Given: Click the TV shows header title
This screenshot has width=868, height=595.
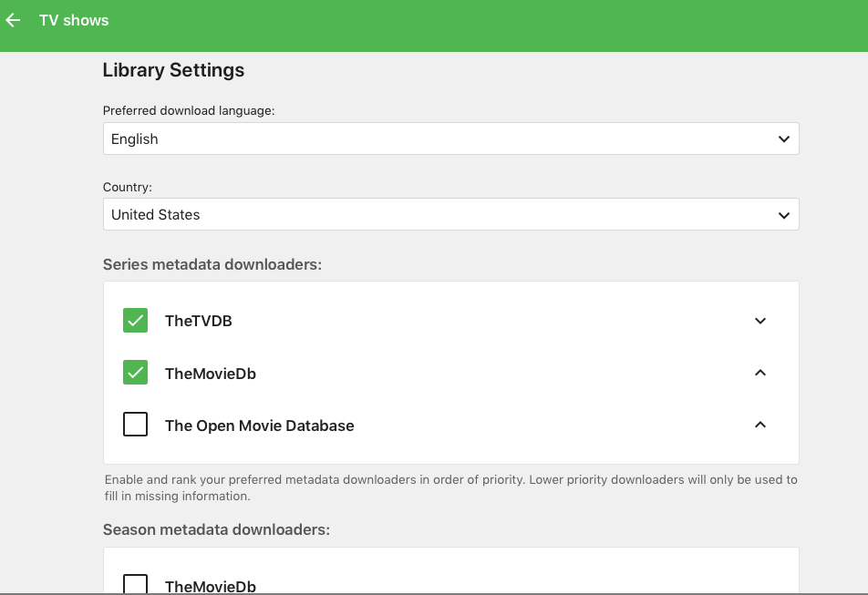Looking at the screenshot, I should click(x=74, y=20).
